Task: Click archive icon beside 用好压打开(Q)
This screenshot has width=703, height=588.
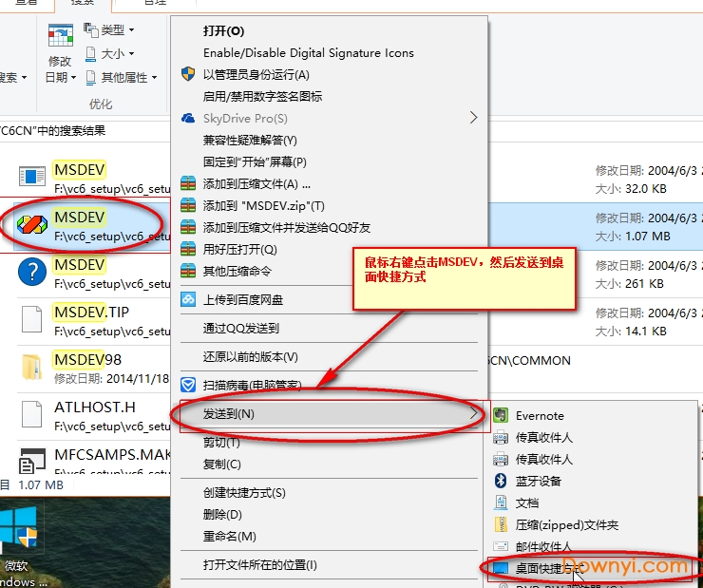Action: (x=188, y=249)
